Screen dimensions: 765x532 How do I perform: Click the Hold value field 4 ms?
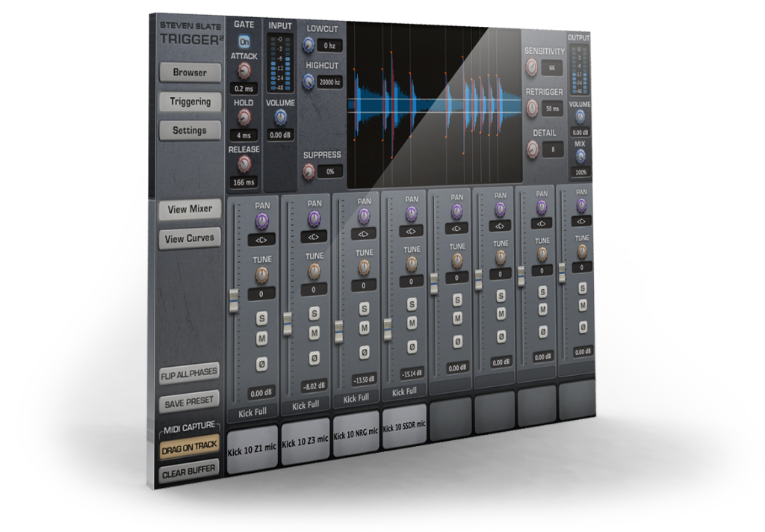pyautogui.click(x=244, y=135)
